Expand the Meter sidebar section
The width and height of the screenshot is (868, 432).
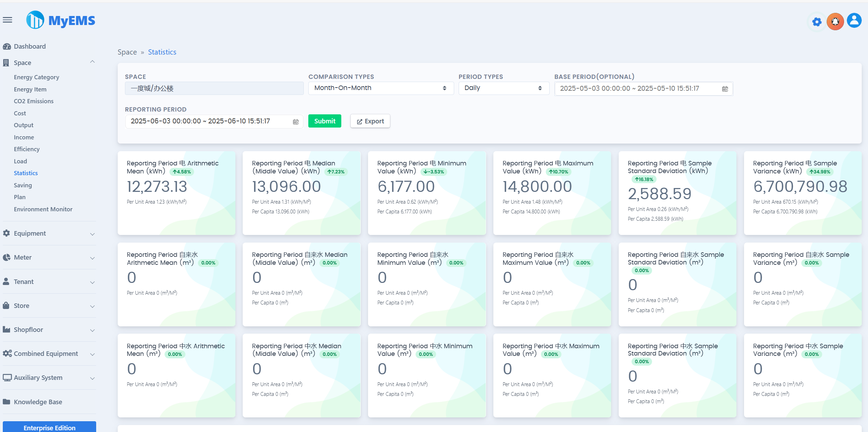point(92,258)
